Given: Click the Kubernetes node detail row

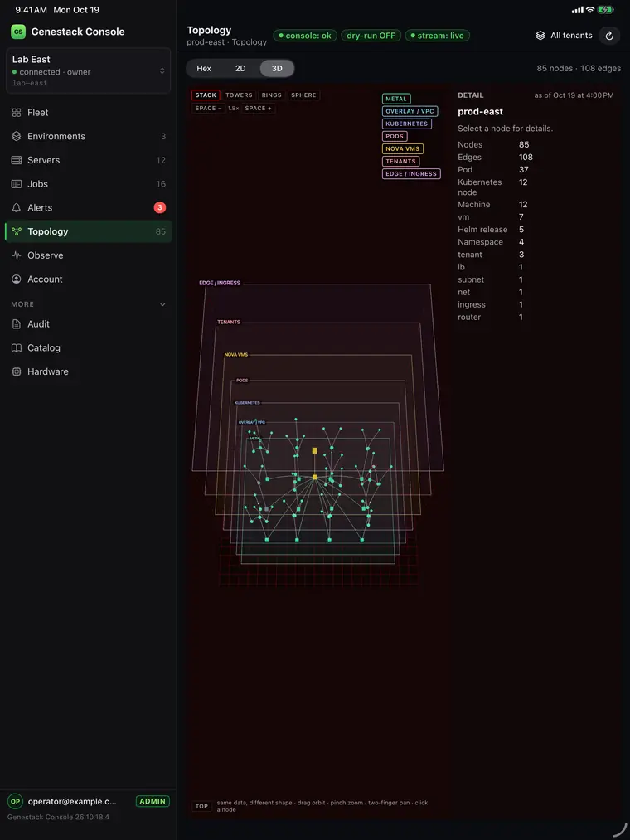Looking at the screenshot, I should coord(493,187).
